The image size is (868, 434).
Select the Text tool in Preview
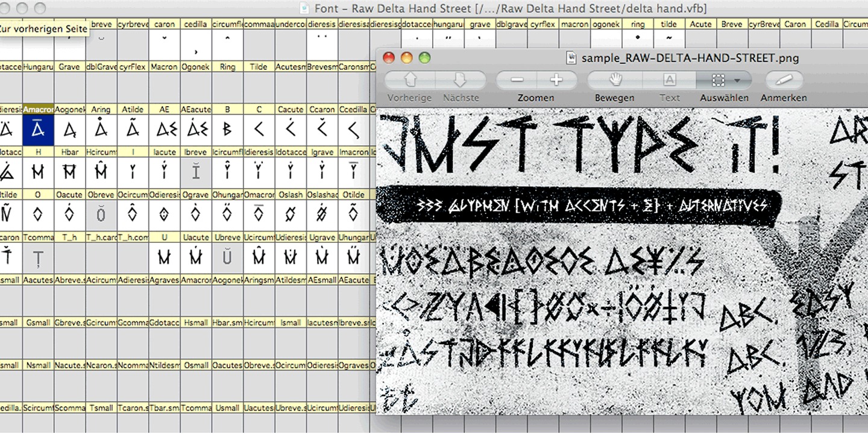pos(669,80)
